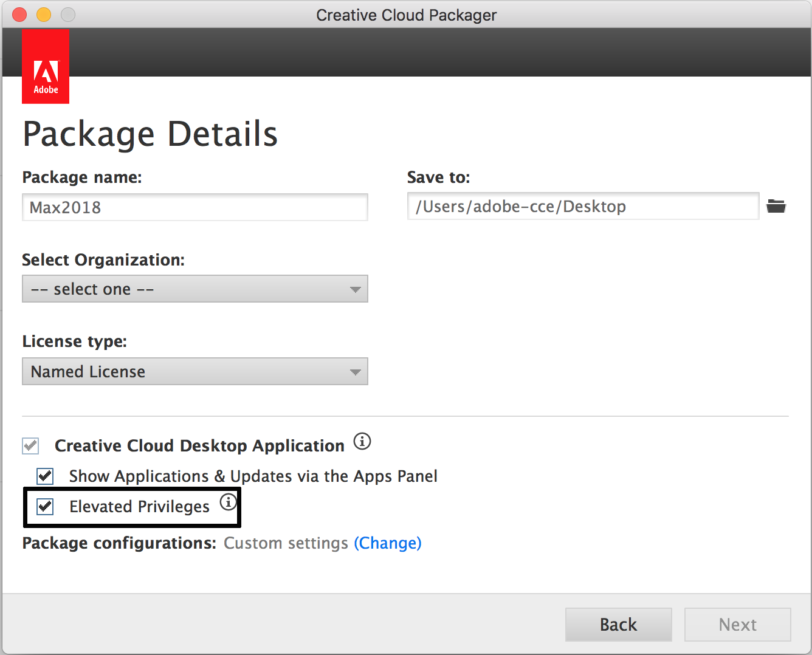Minimize the Creative Cloud Packager window

click(x=44, y=15)
